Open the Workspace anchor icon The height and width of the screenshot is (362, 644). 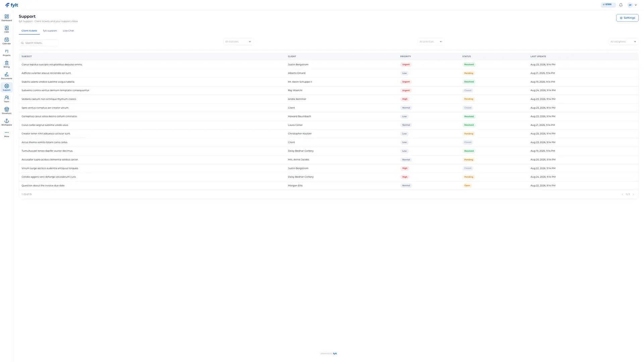pos(6,122)
